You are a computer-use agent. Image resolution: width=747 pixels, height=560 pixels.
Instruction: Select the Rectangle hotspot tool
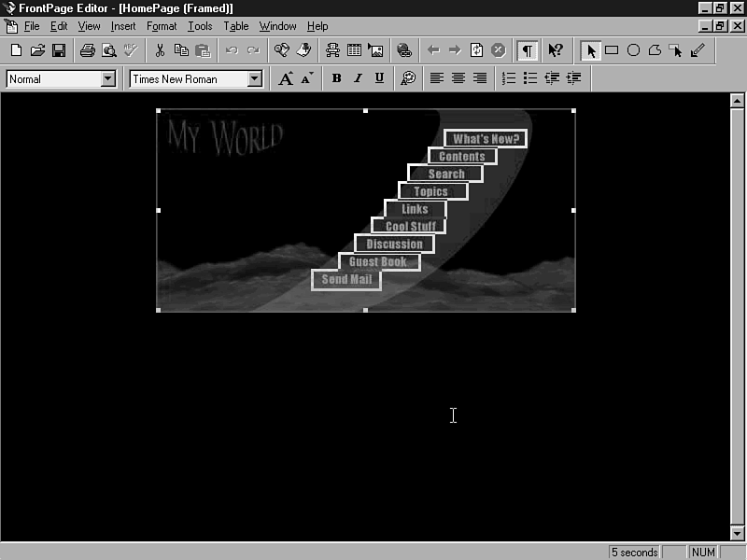pyautogui.click(x=612, y=50)
